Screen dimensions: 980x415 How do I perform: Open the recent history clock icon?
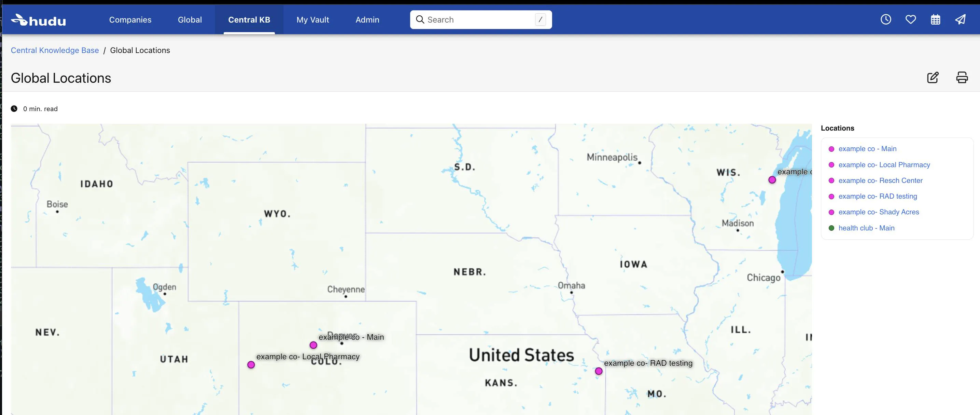(x=886, y=19)
